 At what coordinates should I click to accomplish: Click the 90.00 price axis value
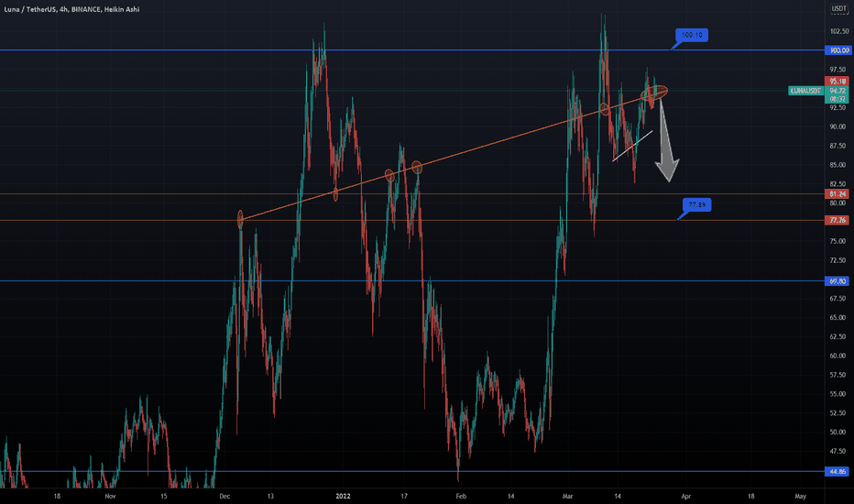tap(838, 126)
